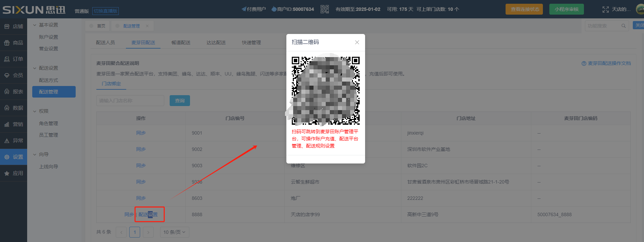Switch to the 配送人员 tab
This screenshot has width=644, height=242.
click(x=106, y=42)
